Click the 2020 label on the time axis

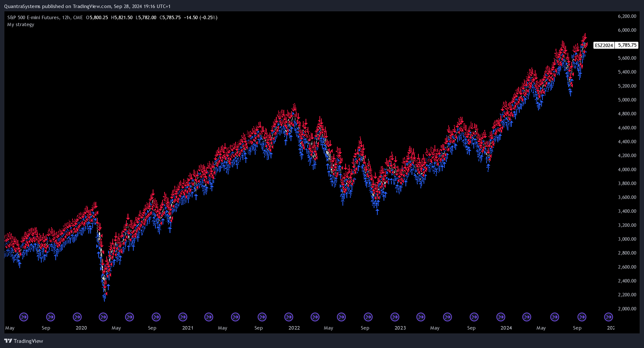point(81,328)
